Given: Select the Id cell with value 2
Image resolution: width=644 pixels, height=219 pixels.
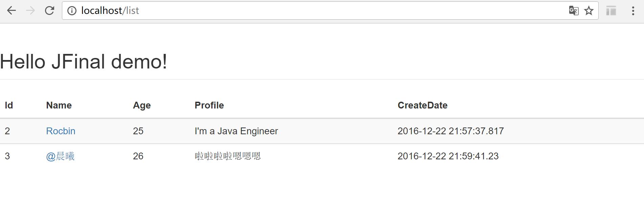Looking at the screenshot, I should [7, 131].
